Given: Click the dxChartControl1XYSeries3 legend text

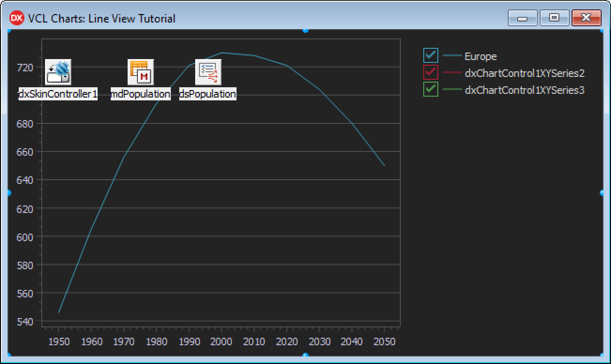Looking at the screenshot, I should (524, 90).
